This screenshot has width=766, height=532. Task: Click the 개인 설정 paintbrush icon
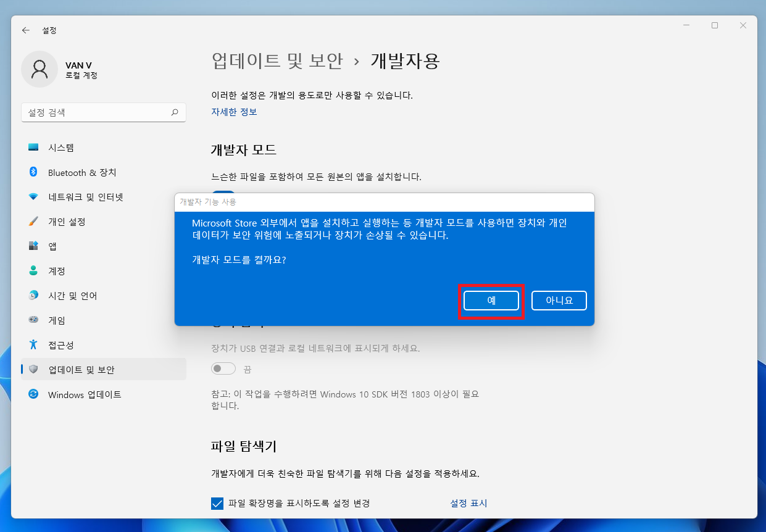pyautogui.click(x=33, y=222)
